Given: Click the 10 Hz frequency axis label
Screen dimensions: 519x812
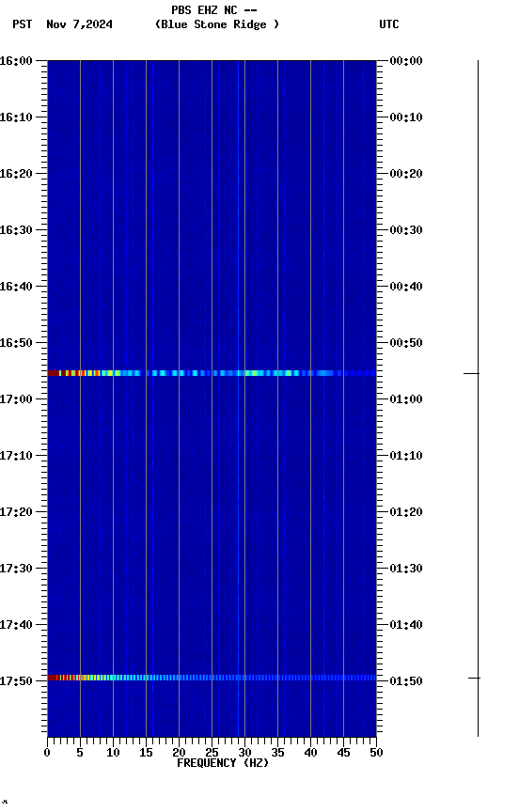Looking at the screenshot, I should (x=113, y=753).
